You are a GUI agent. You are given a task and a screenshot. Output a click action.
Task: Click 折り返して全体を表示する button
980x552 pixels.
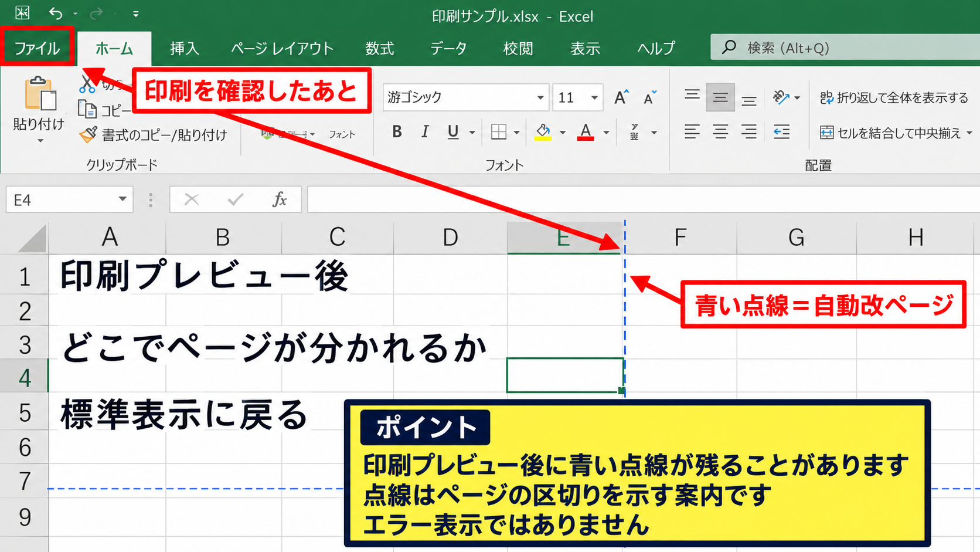point(894,98)
